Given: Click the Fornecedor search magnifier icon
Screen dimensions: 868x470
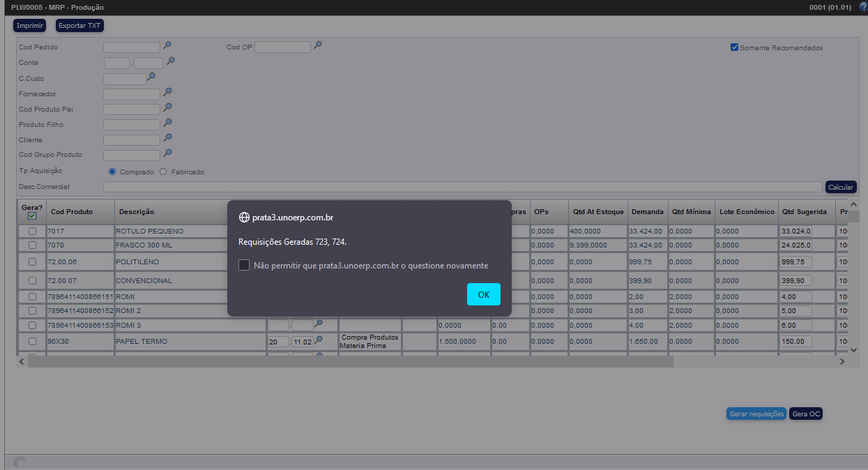Looking at the screenshot, I should (167, 92).
